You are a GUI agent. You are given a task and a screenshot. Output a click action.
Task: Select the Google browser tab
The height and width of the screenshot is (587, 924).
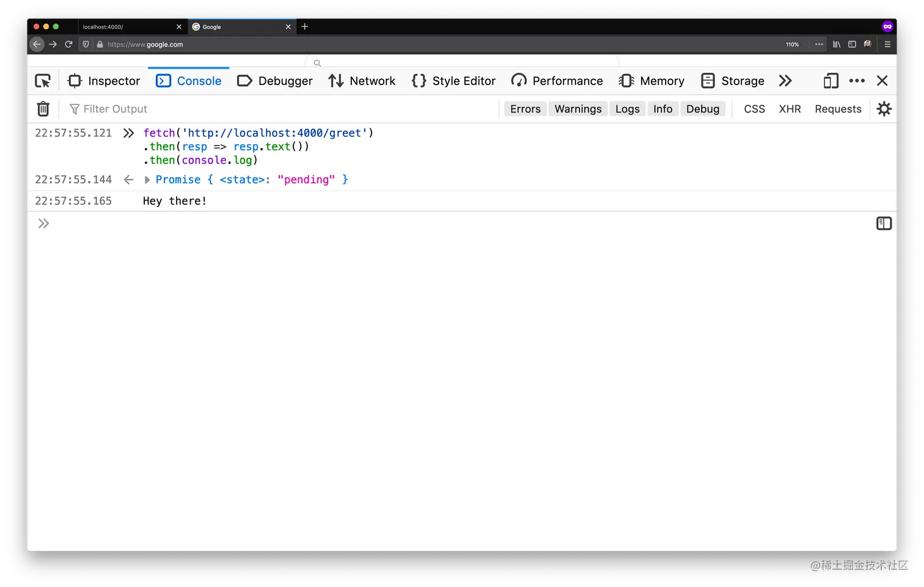pos(242,27)
